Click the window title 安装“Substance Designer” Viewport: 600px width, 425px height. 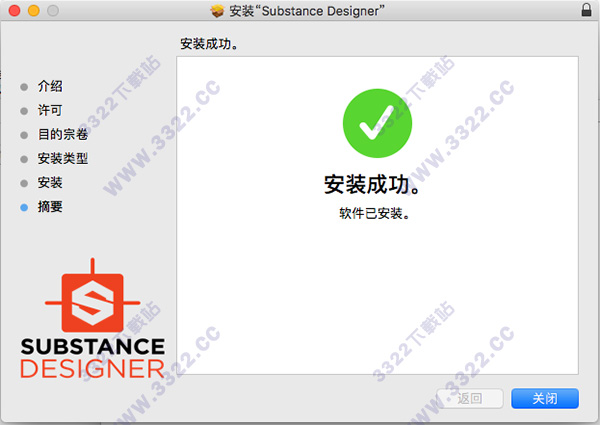click(307, 11)
